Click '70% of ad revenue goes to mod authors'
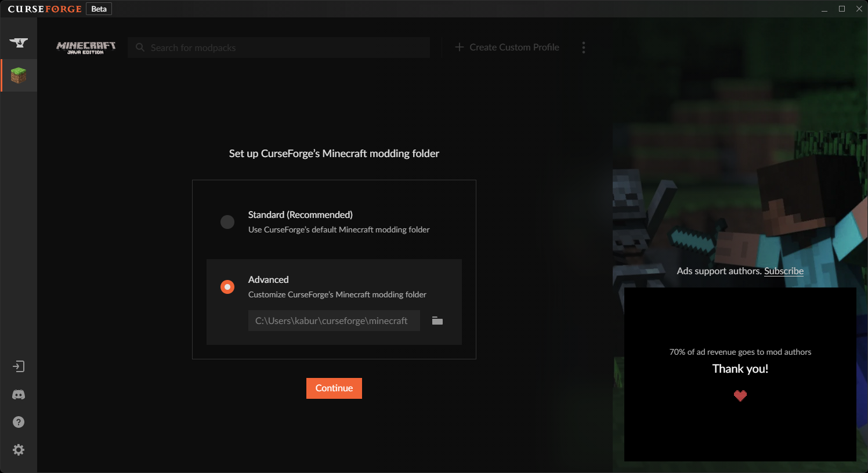 [x=740, y=352]
